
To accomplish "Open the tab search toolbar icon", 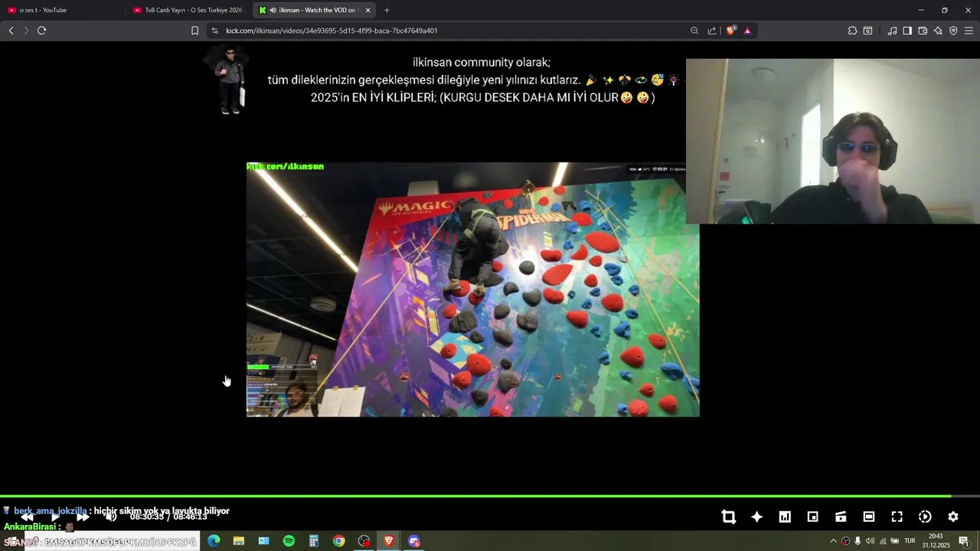I will coord(867,31).
